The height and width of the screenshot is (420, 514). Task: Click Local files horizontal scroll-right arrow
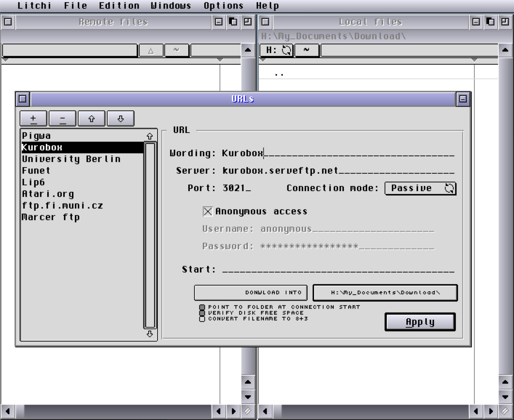(491, 412)
